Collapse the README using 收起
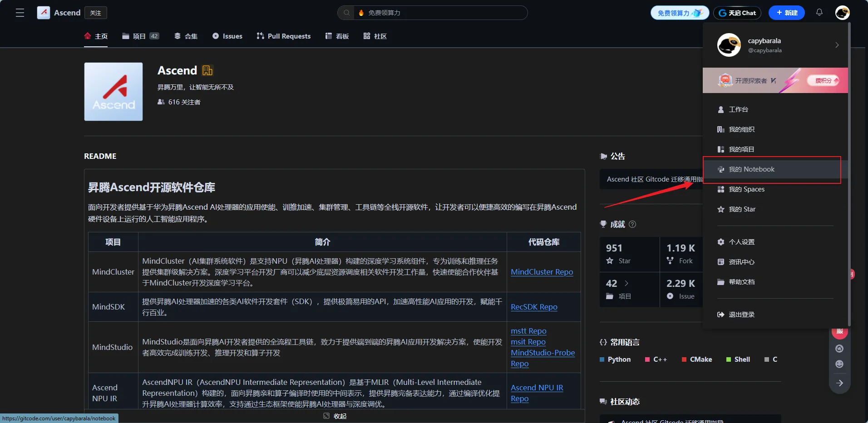The image size is (868, 423). [335, 415]
